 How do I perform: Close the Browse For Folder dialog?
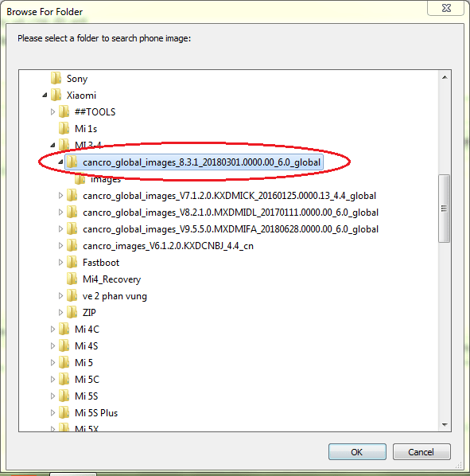point(446,8)
